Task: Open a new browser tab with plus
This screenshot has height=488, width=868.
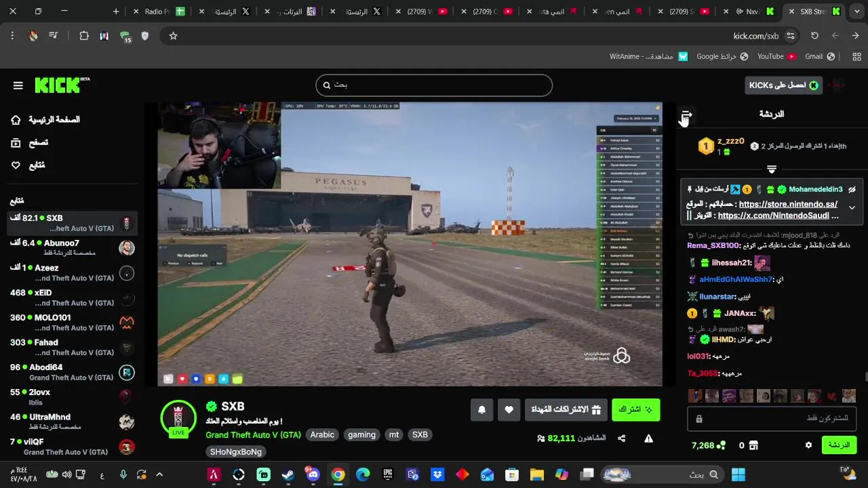Action: tap(116, 12)
